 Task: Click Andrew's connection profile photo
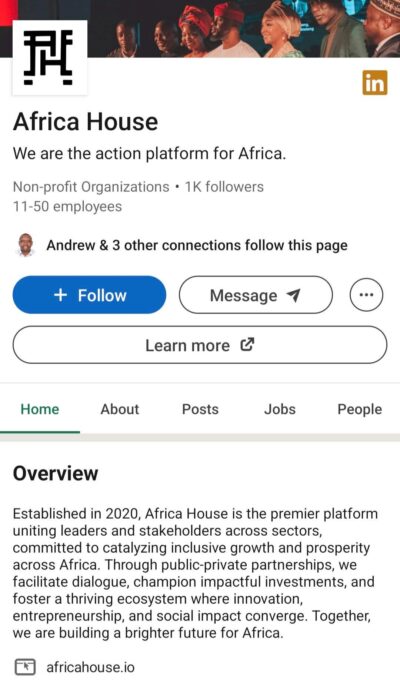pyautogui.click(x=26, y=245)
